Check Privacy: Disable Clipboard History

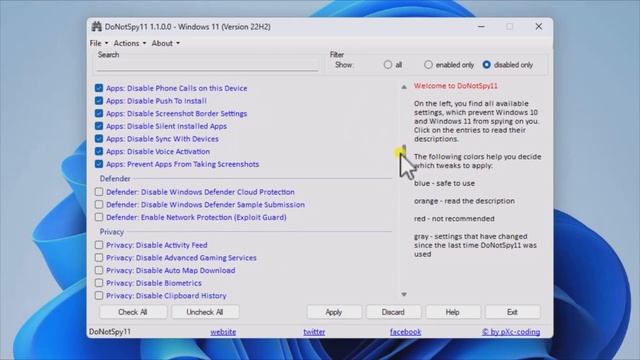[99, 296]
